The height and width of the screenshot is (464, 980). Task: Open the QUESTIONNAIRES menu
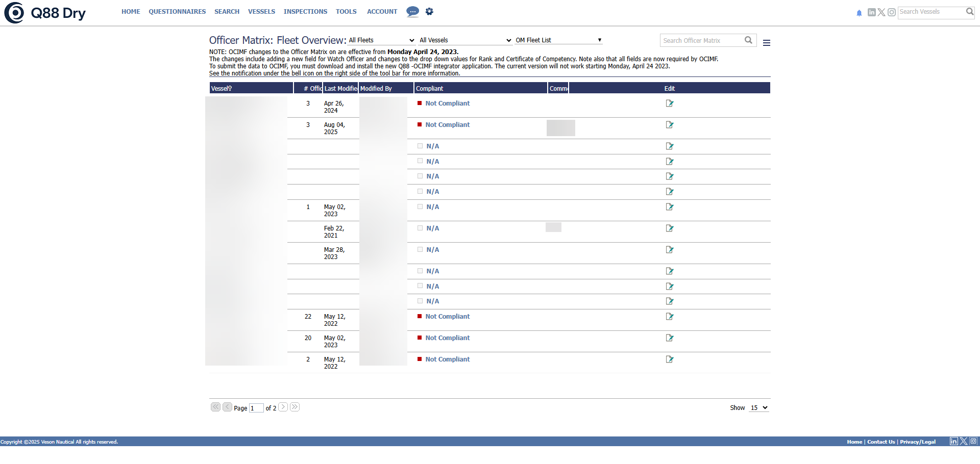pos(177,11)
